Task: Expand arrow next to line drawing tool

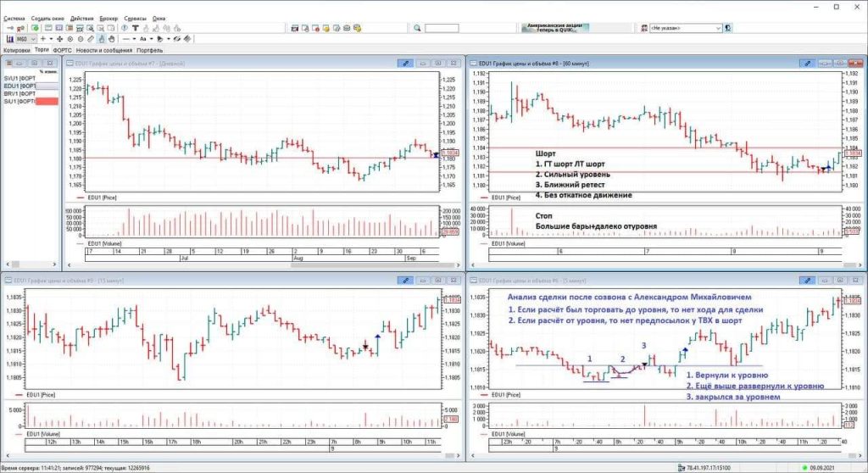Action: (135, 39)
